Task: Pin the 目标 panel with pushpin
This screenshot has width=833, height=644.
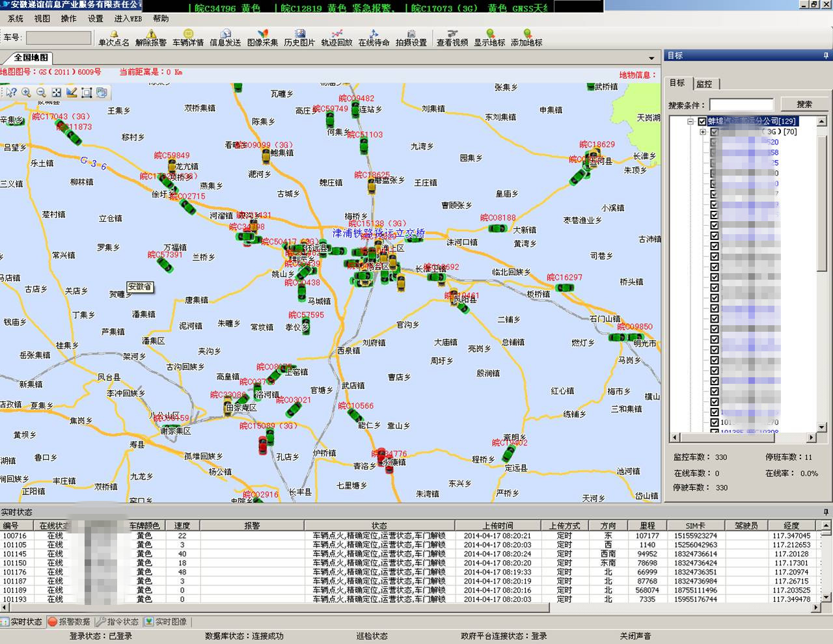Action: tap(826, 56)
